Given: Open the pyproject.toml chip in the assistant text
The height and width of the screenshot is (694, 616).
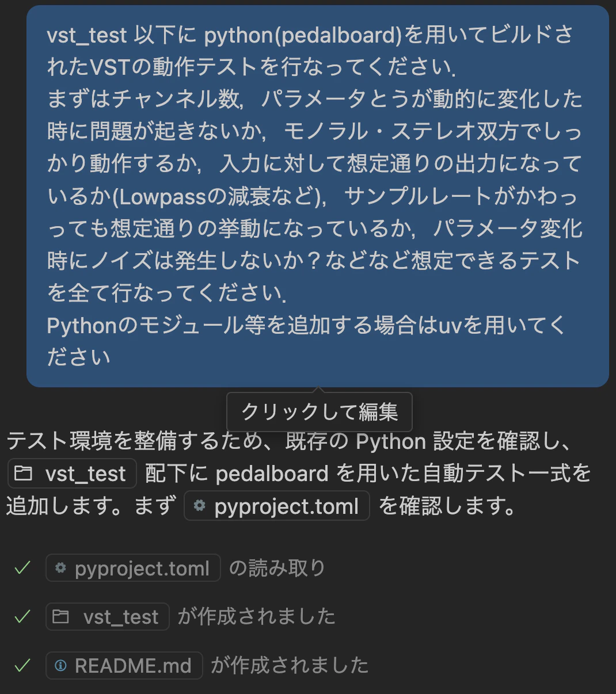Looking at the screenshot, I should click(276, 506).
